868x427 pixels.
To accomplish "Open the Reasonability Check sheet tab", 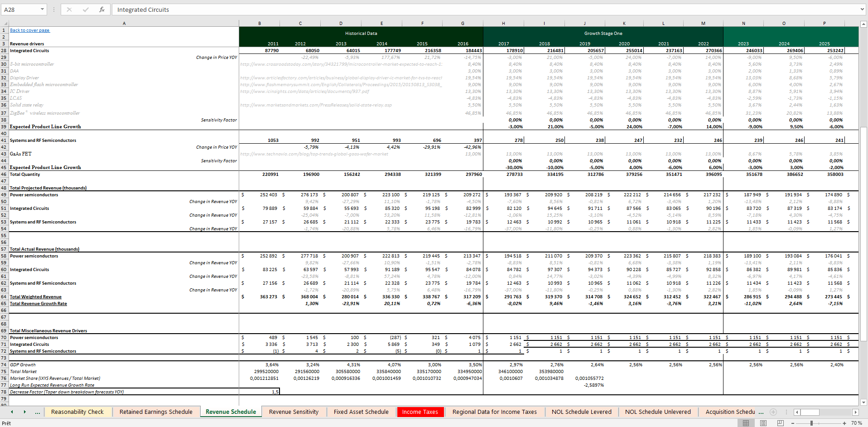I will point(77,412).
